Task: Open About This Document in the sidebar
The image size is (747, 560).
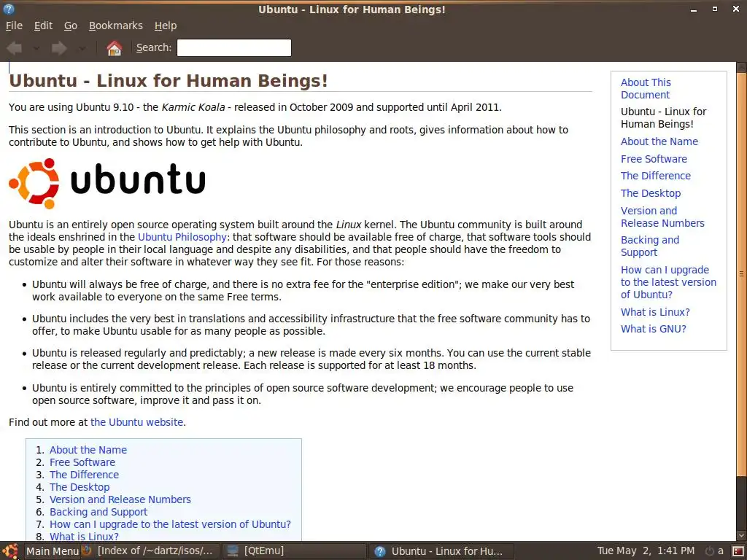Action: 646,88
